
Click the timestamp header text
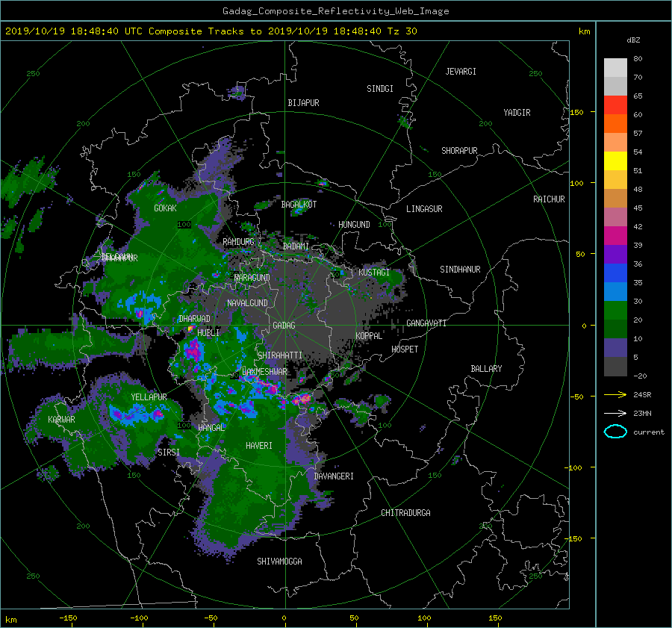211,31
